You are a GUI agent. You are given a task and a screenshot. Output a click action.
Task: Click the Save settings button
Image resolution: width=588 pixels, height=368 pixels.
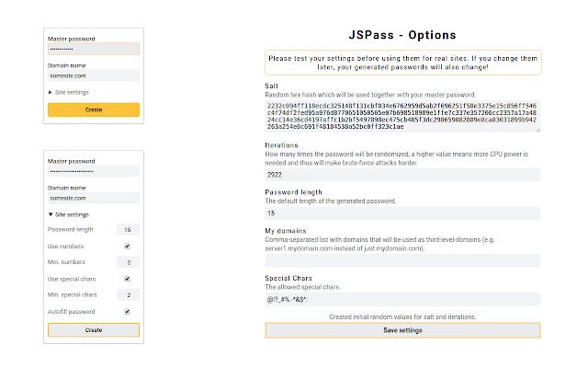pyautogui.click(x=402, y=330)
